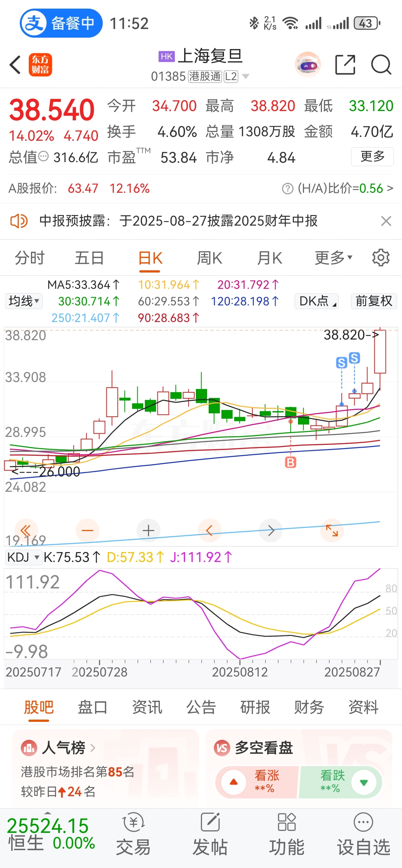Tap the latest candlestick at 38.820
This screenshot has height=868, width=402.
tap(380, 352)
